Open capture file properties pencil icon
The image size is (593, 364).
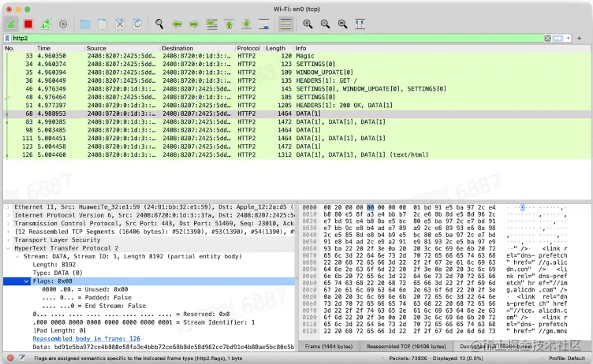(x=22, y=358)
